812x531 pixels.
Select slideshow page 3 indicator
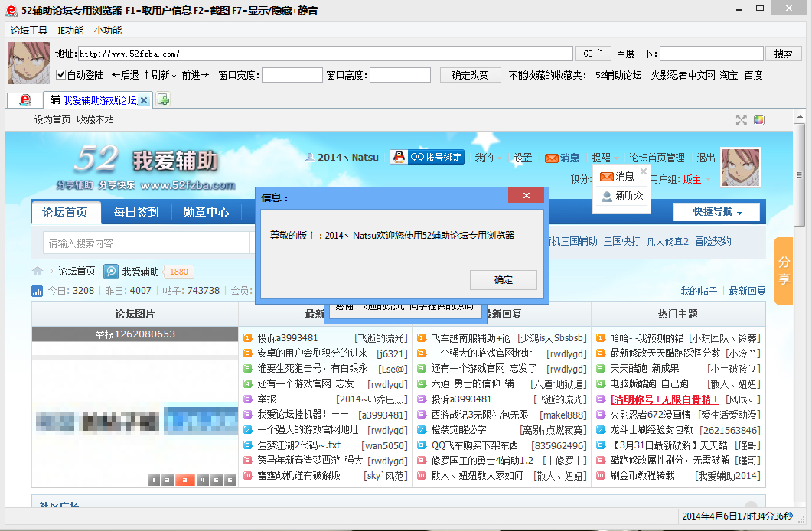coord(184,481)
